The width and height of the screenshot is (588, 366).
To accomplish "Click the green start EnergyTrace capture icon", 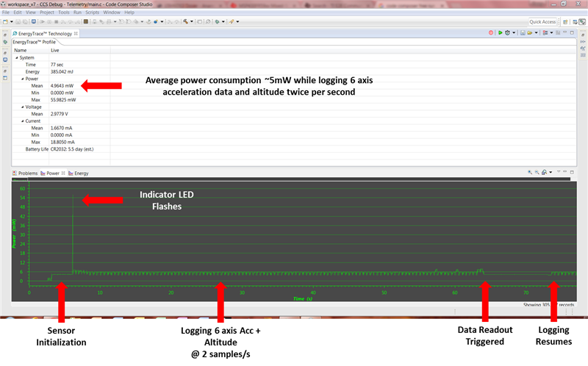I will (500, 33).
